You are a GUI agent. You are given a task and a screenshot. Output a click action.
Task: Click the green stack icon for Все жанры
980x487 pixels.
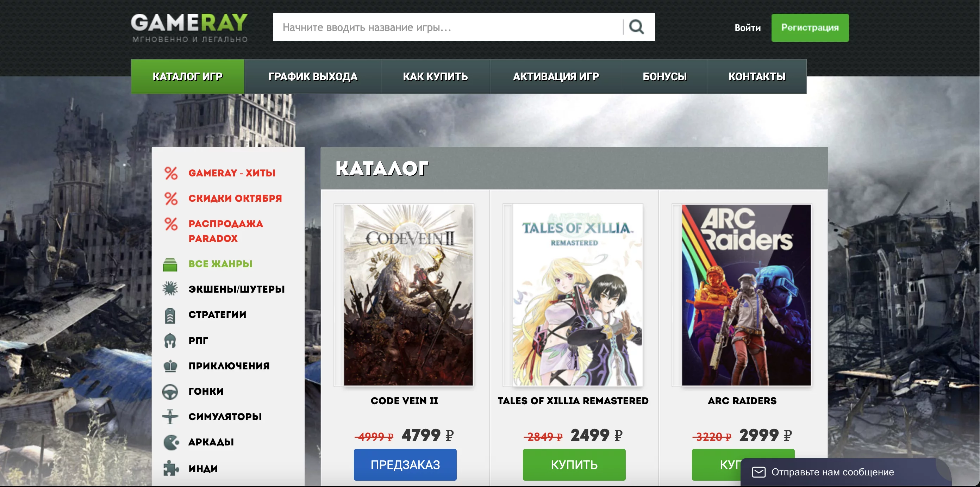170,264
